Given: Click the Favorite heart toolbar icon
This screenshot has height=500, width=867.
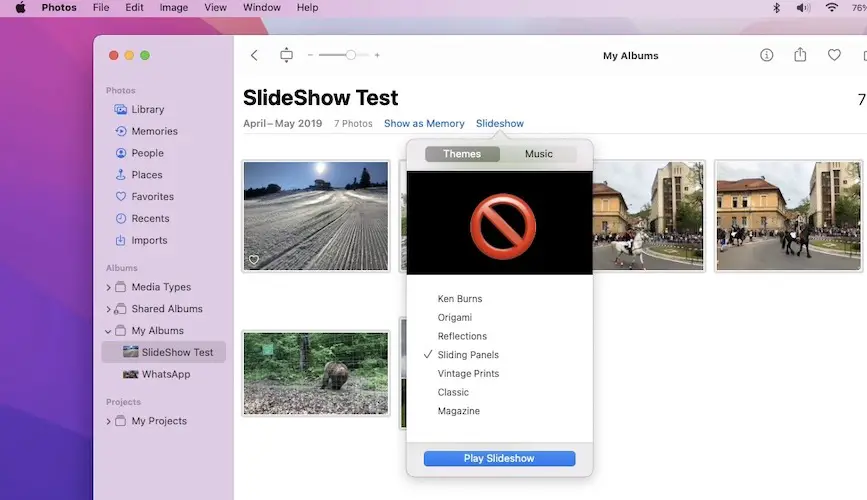Looking at the screenshot, I should pos(834,56).
